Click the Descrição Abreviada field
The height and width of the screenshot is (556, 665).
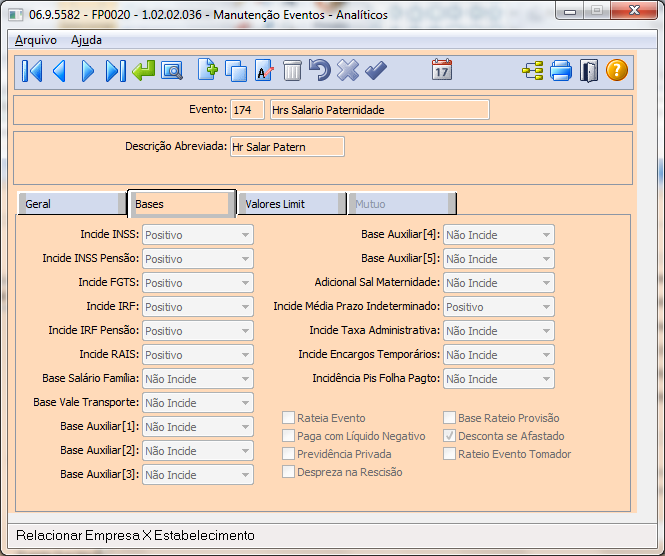coord(287,147)
